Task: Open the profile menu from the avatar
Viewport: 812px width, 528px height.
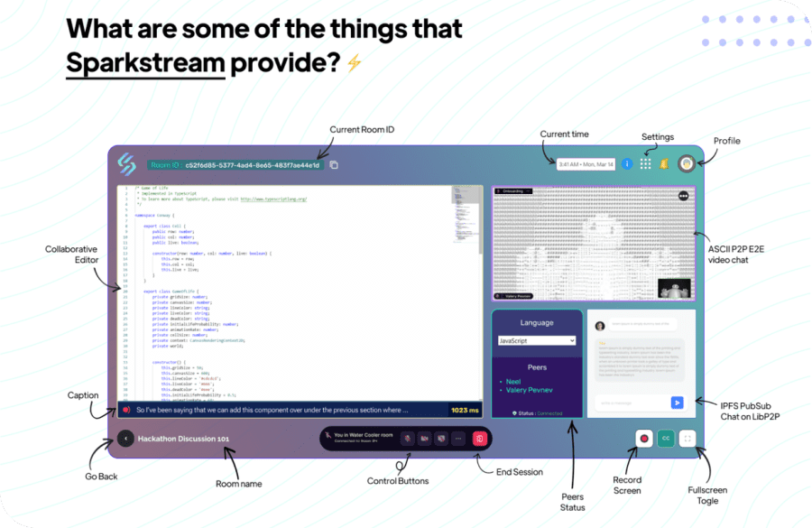Action: (x=687, y=162)
